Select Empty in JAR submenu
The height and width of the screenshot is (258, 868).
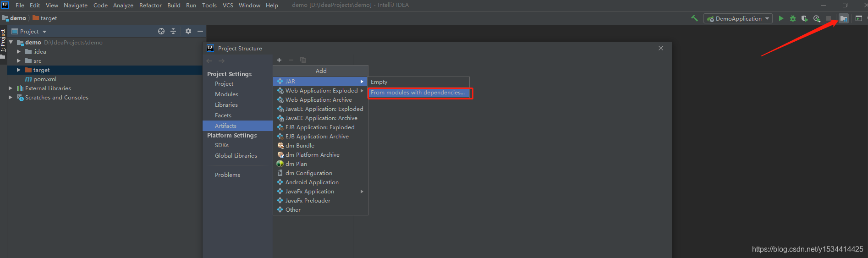coord(419,82)
